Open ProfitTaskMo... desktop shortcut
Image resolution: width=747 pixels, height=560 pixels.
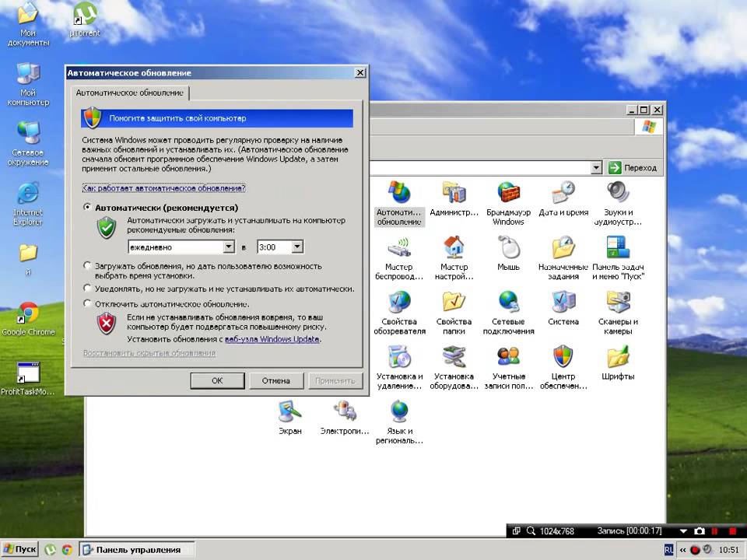pyautogui.click(x=28, y=379)
